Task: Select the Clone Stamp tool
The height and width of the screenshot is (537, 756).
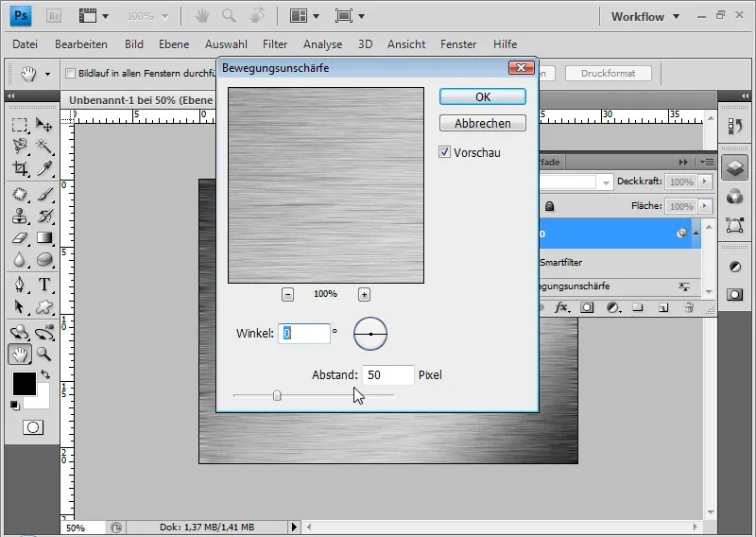Action: (19, 216)
